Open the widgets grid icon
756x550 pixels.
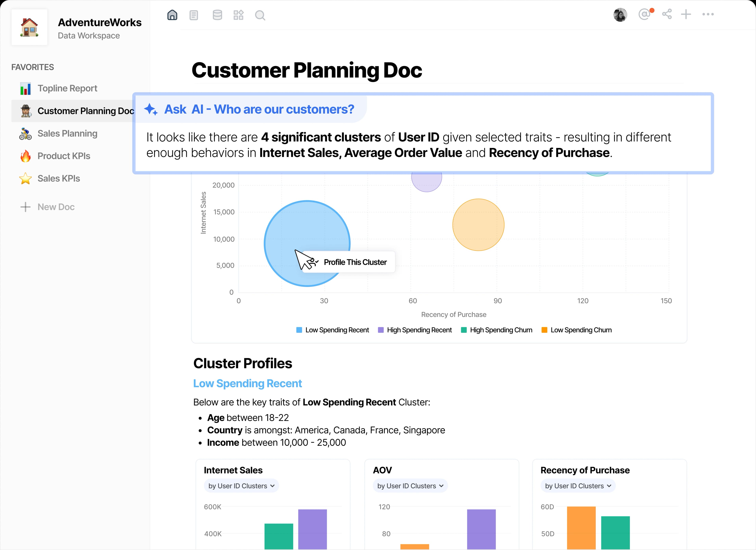(x=238, y=15)
